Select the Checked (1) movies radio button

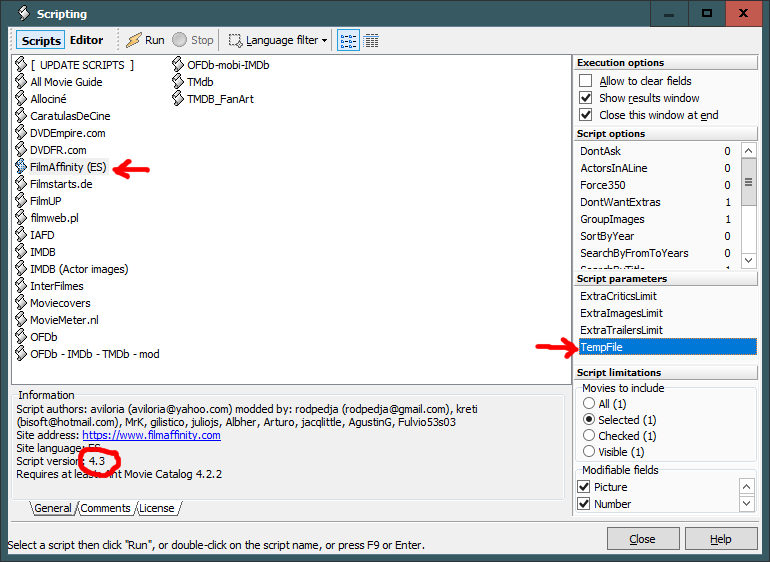tap(589, 436)
